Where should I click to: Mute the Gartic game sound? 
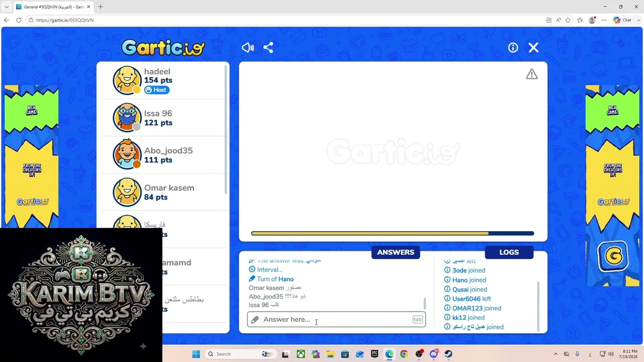point(248,48)
